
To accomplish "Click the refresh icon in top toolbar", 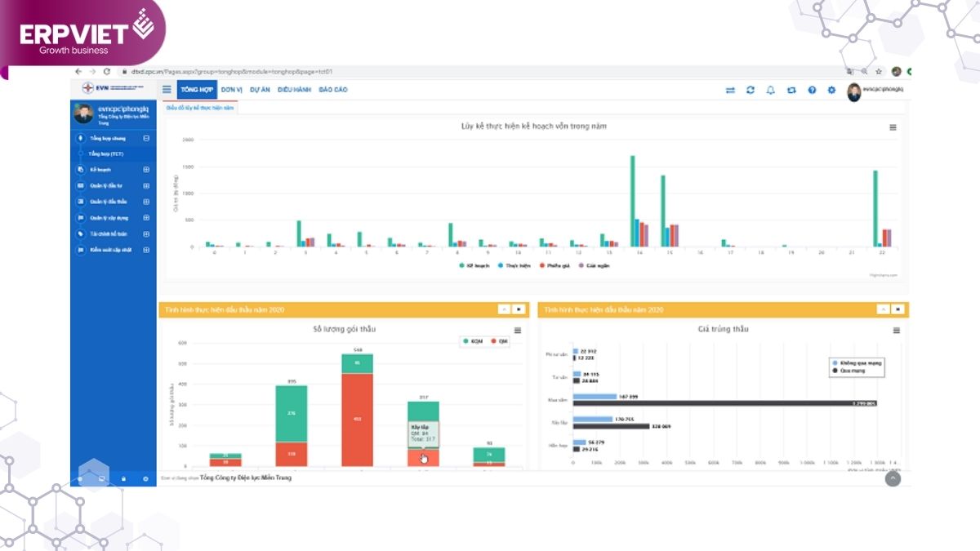I will (x=751, y=90).
